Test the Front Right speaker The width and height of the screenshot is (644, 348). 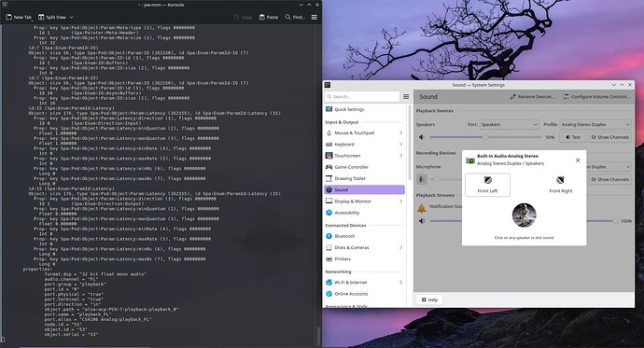pos(561,184)
